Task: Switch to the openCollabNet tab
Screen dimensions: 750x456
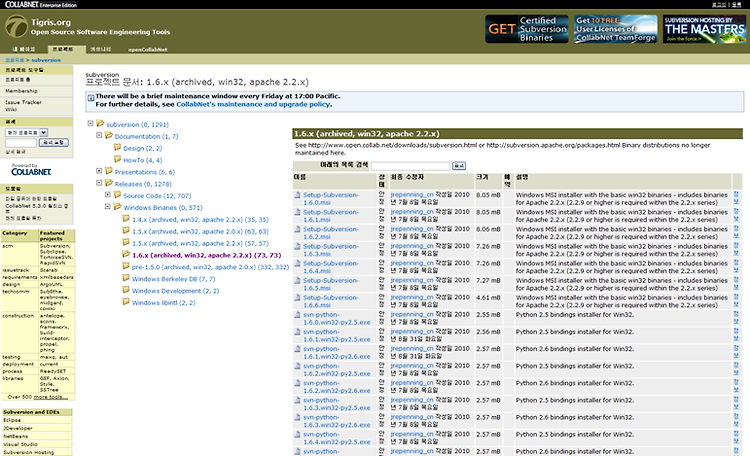Action: [x=147, y=49]
